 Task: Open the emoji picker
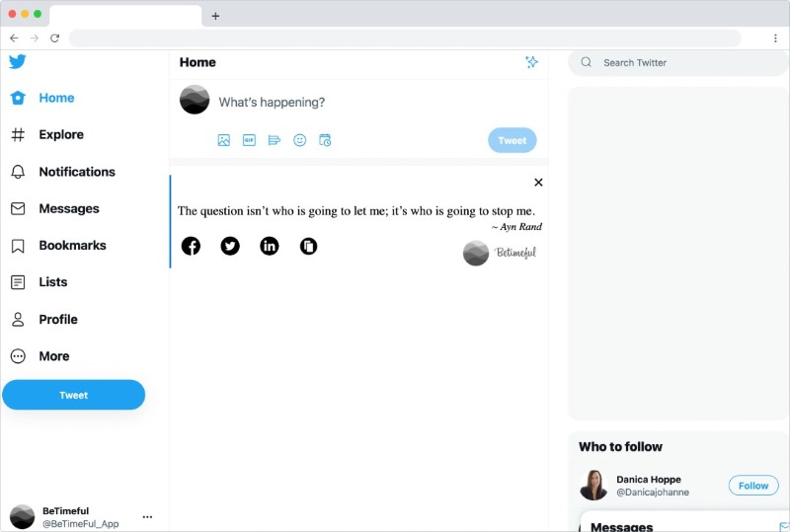point(300,140)
